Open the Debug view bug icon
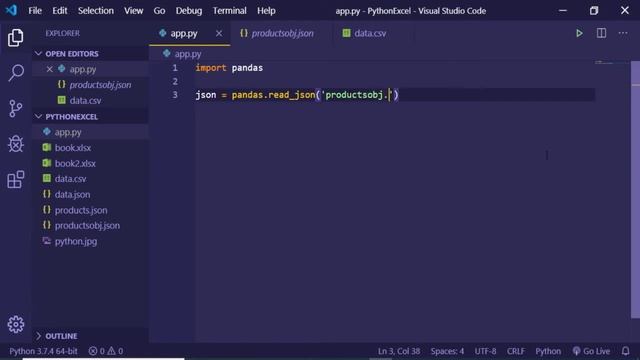640x360 pixels. click(x=16, y=144)
